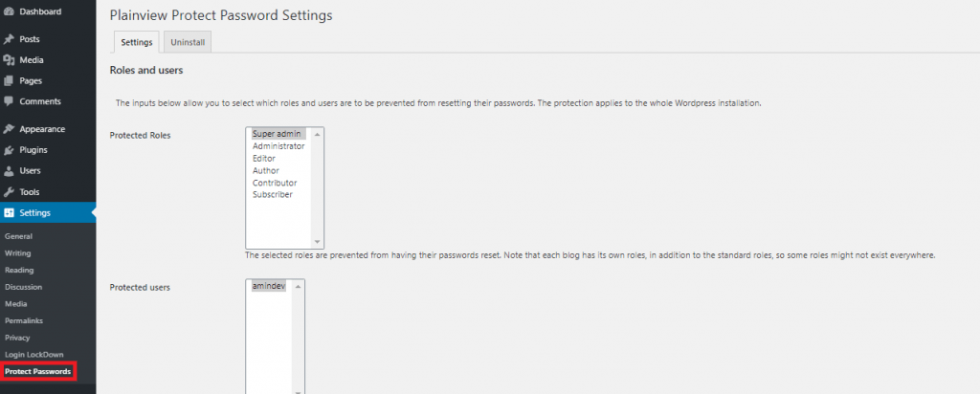Click the Dashboard gauge icon

tap(9, 11)
